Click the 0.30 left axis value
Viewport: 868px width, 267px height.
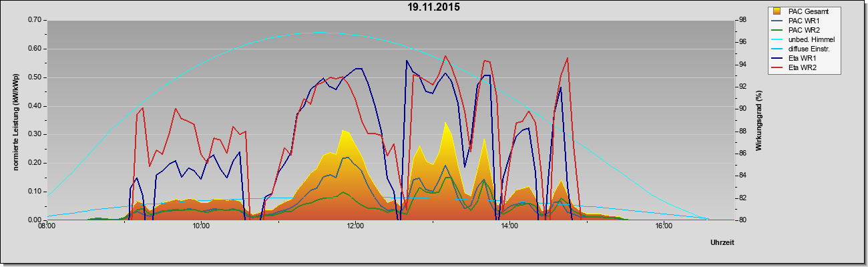(34, 134)
